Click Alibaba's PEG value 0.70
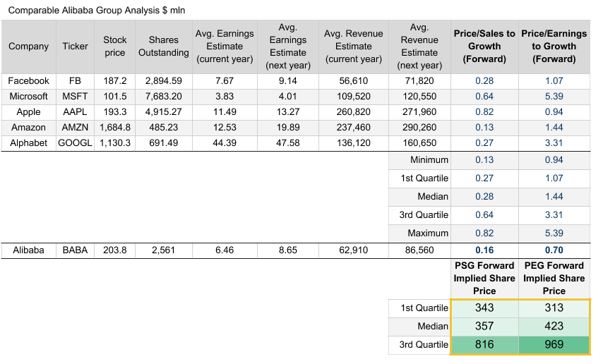603x364 pixels. click(x=554, y=250)
